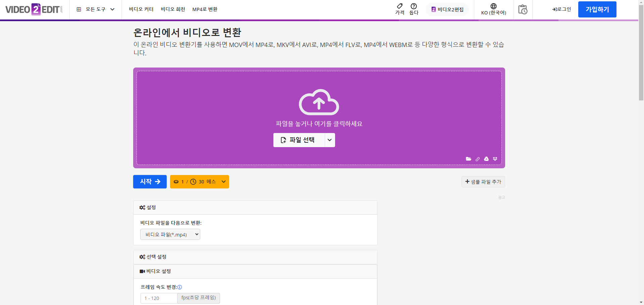The height and width of the screenshot is (305, 644).
Task: Click the 설정 panel header
Action: pyautogui.click(x=255, y=208)
